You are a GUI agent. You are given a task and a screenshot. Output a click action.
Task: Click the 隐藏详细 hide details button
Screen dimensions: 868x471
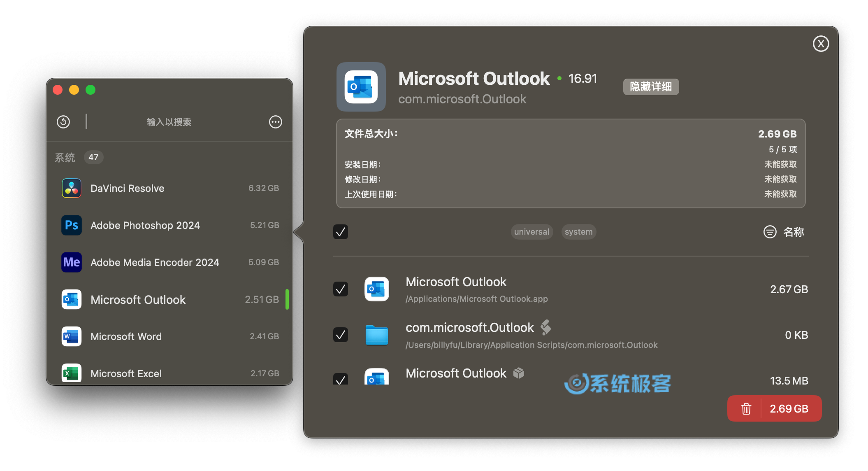651,87
